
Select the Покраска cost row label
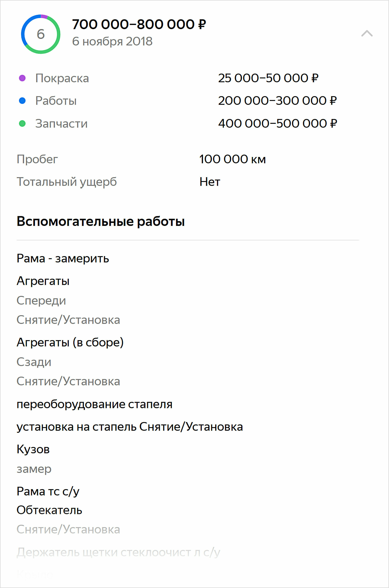click(x=62, y=78)
